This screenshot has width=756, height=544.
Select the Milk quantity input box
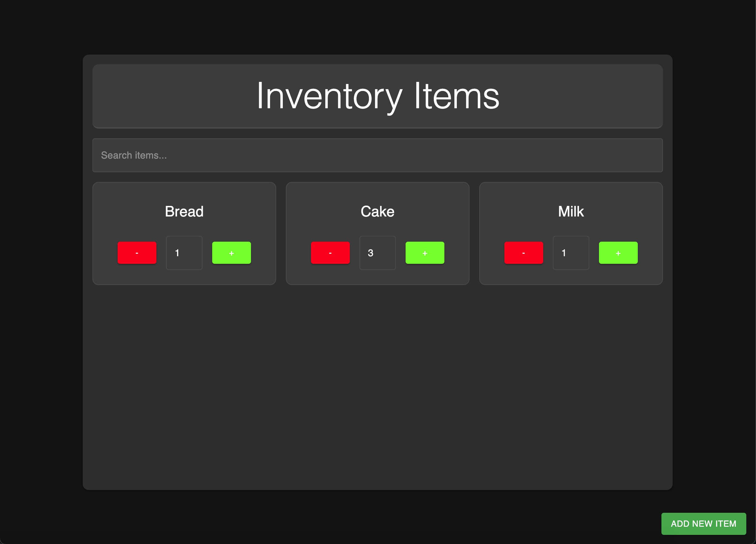tap(571, 253)
